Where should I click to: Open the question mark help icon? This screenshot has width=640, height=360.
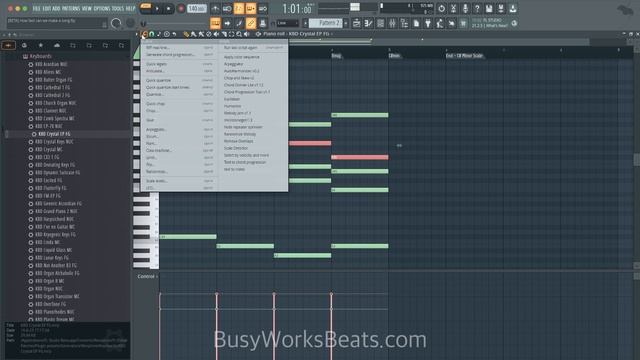click(x=477, y=9)
